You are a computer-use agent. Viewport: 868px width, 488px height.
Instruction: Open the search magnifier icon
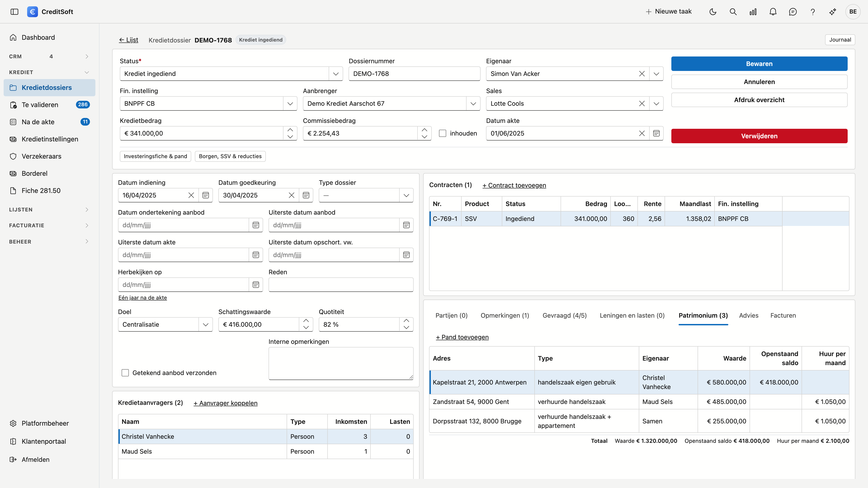click(733, 12)
